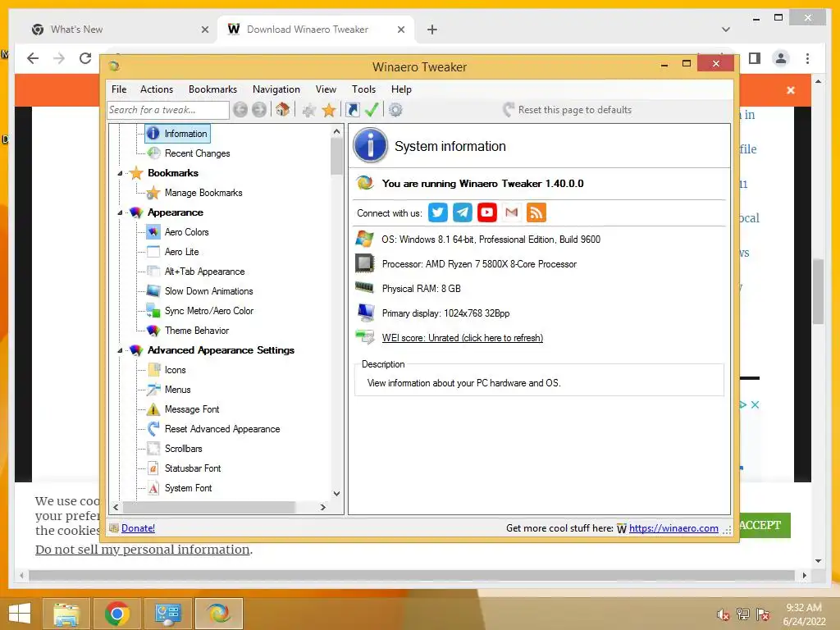Screen dimensions: 840x630
Task: Select Manage Bookmarks in the tree
Action: (x=203, y=193)
